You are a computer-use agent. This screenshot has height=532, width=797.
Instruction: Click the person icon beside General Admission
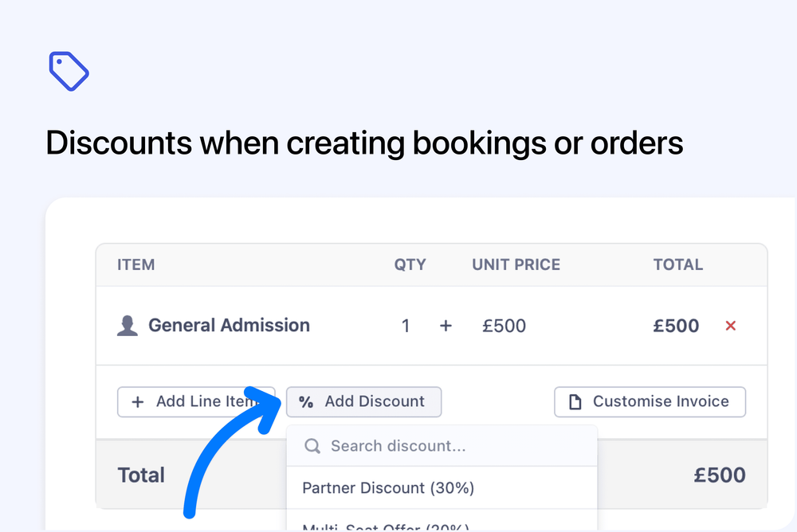pos(128,325)
